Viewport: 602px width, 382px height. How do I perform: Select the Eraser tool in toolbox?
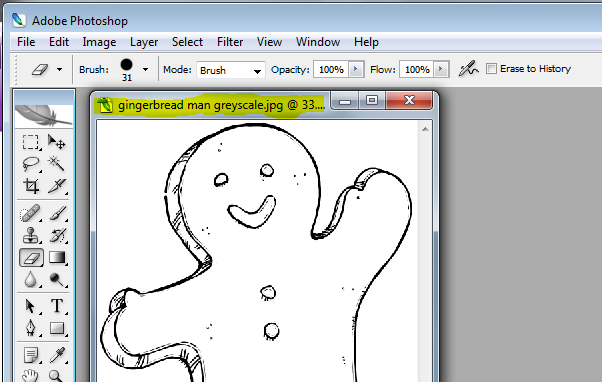coord(31,258)
